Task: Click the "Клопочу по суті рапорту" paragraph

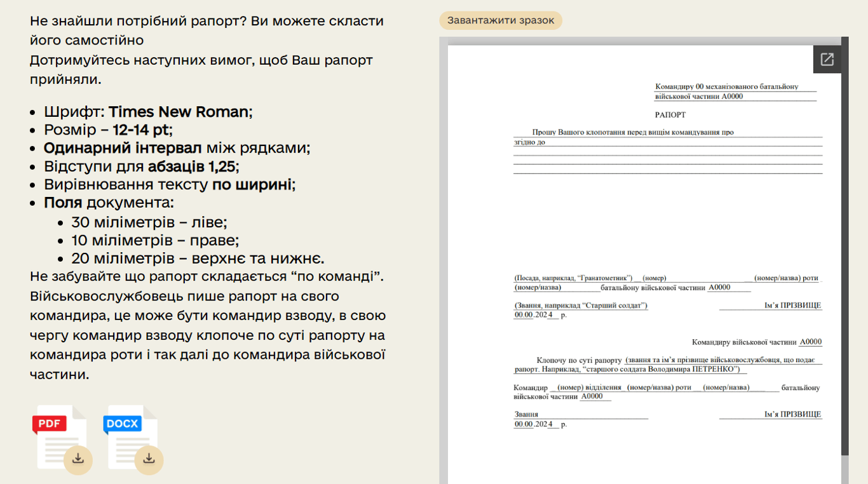Action: point(667,360)
